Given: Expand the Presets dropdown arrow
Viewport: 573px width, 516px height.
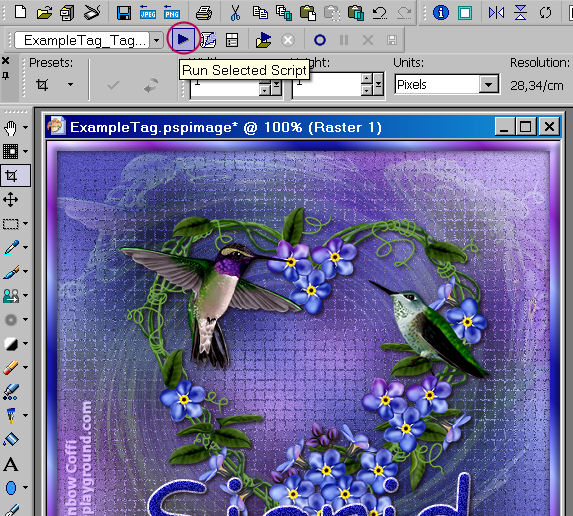Looking at the screenshot, I should [x=70, y=85].
